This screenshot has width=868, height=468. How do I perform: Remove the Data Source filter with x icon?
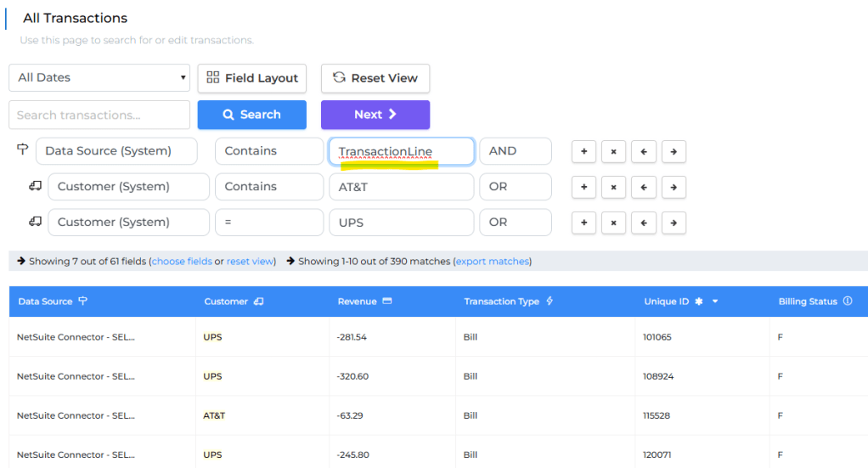coord(613,151)
